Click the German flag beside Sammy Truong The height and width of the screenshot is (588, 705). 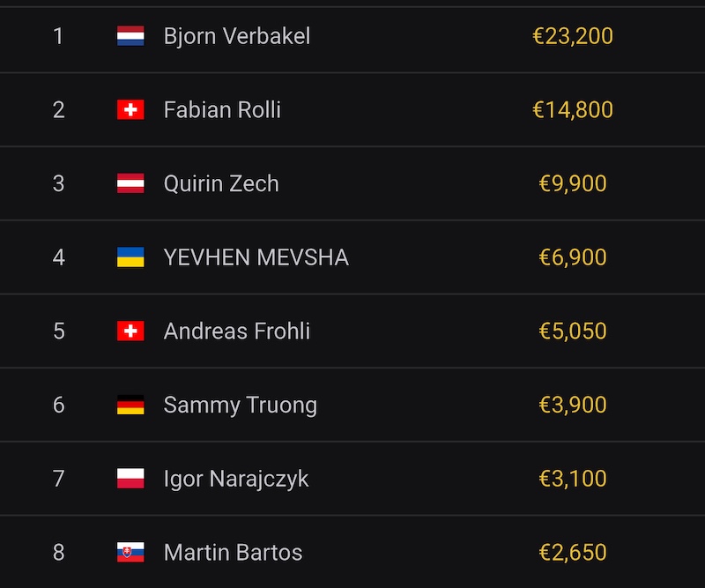(130, 406)
